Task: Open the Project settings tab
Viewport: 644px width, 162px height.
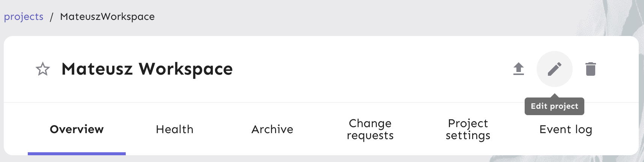Action: tap(468, 129)
